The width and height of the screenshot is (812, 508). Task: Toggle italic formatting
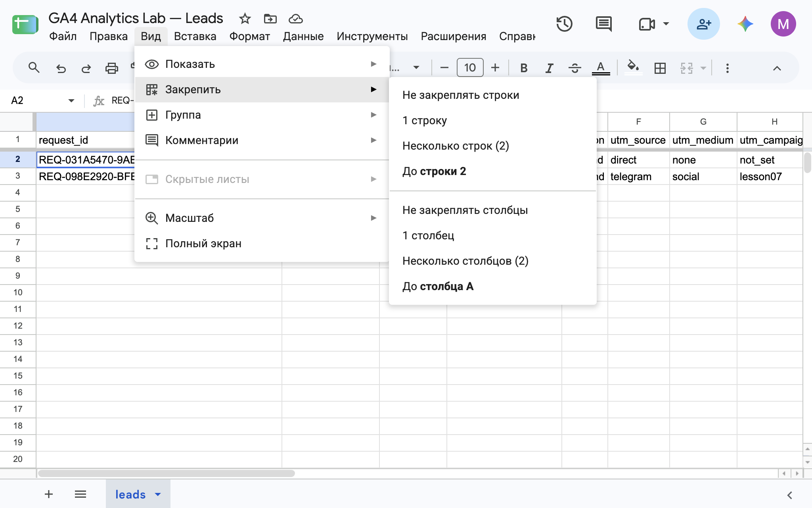click(549, 68)
